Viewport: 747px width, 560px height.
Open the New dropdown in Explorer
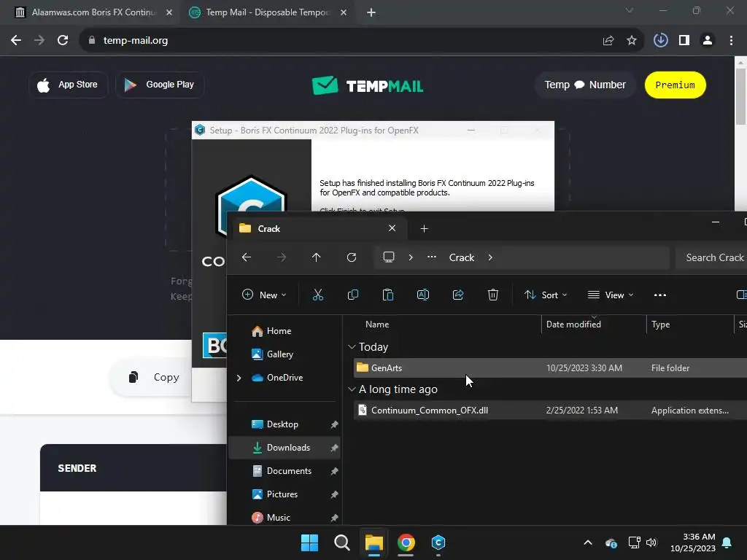point(264,295)
